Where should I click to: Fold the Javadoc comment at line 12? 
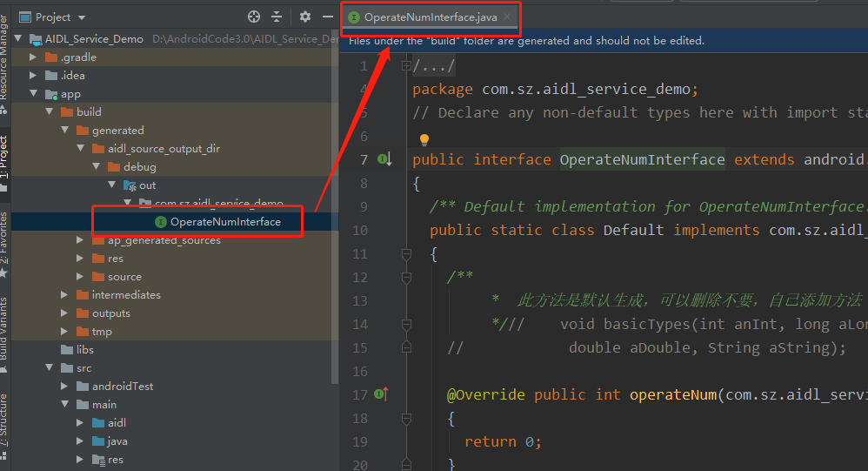406,278
